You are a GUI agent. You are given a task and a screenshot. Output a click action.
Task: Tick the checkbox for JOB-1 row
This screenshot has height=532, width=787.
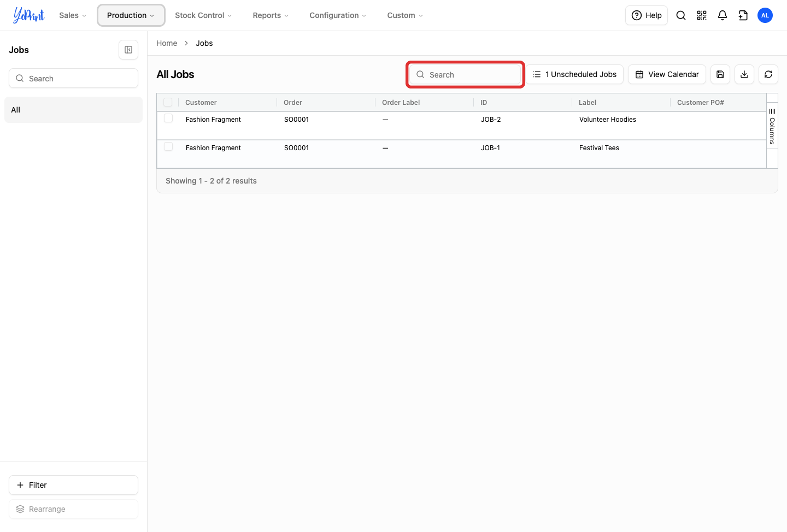tap(168, 146)
